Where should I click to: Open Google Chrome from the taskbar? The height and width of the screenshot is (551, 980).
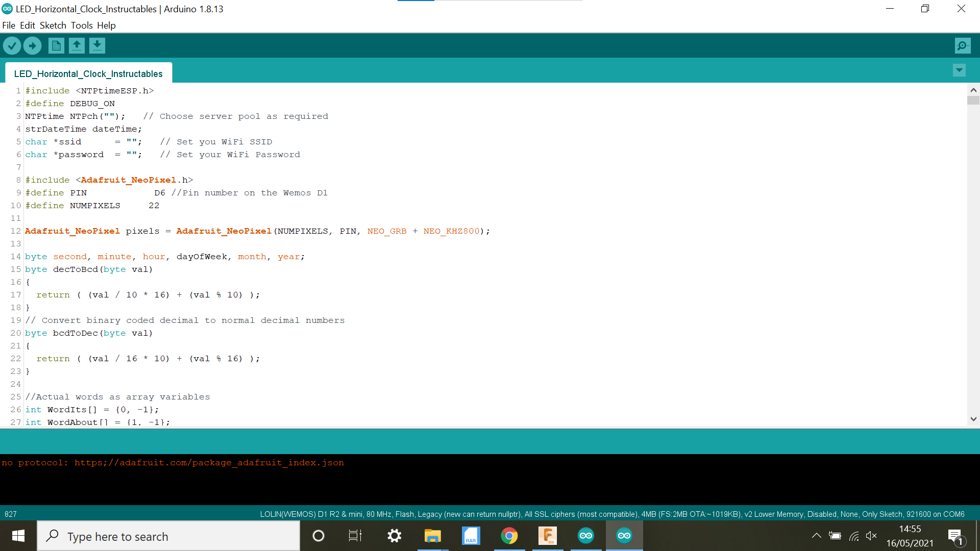coord(509,536)
